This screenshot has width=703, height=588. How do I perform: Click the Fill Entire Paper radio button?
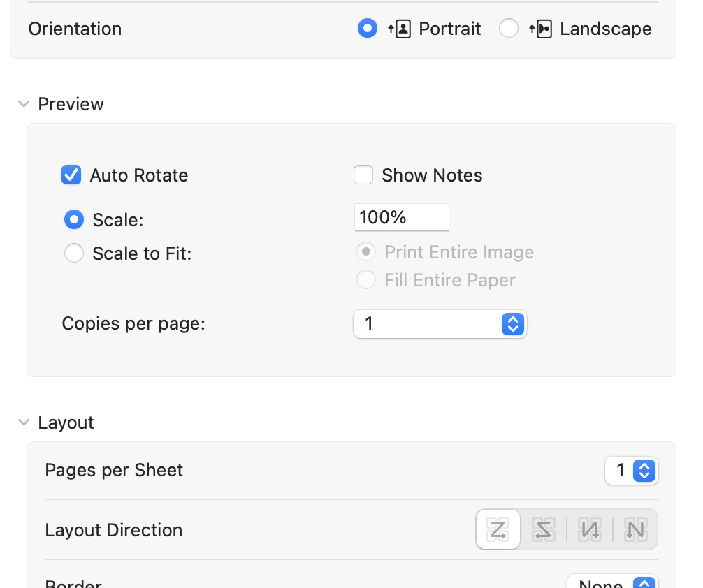pos(366,280)
